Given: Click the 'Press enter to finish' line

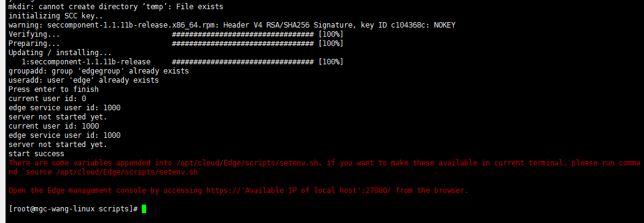Looking at the screenshot, I should pos(54,89).
